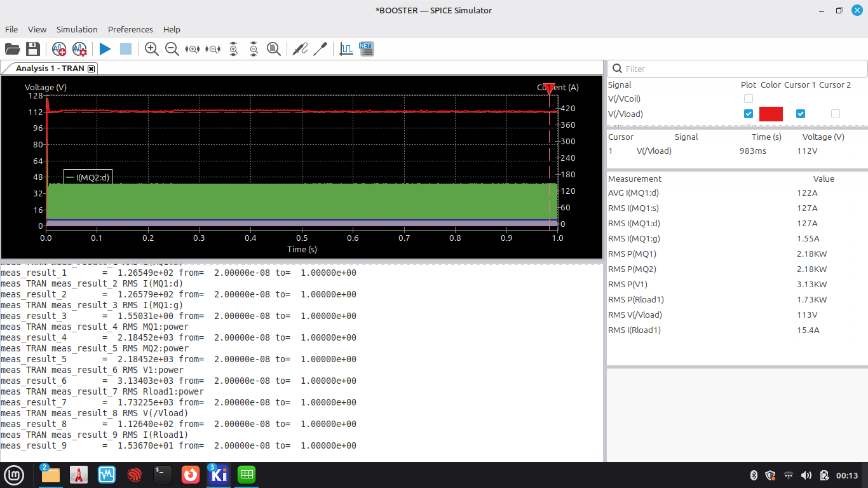Enable the Plot checkbox for V(/VCoil)

coord(749,98)
